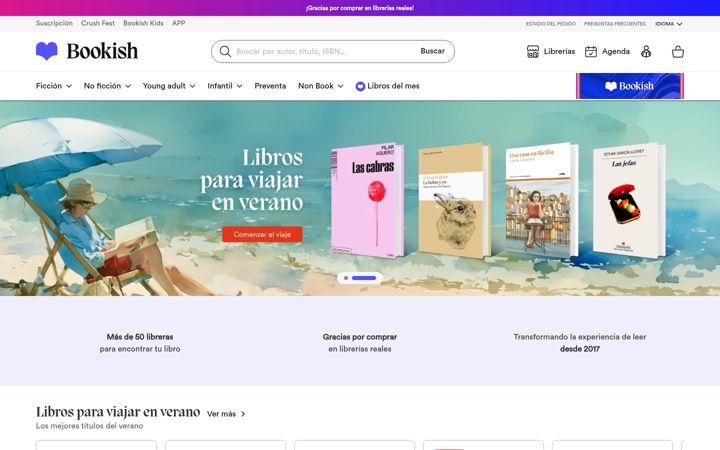Open the Las jefas book cover
Screen dimensions: 720x450
[629, 201]
